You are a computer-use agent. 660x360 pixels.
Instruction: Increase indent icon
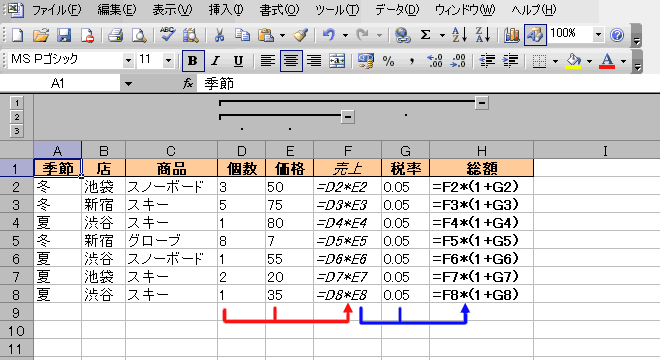tap(510, 61)
